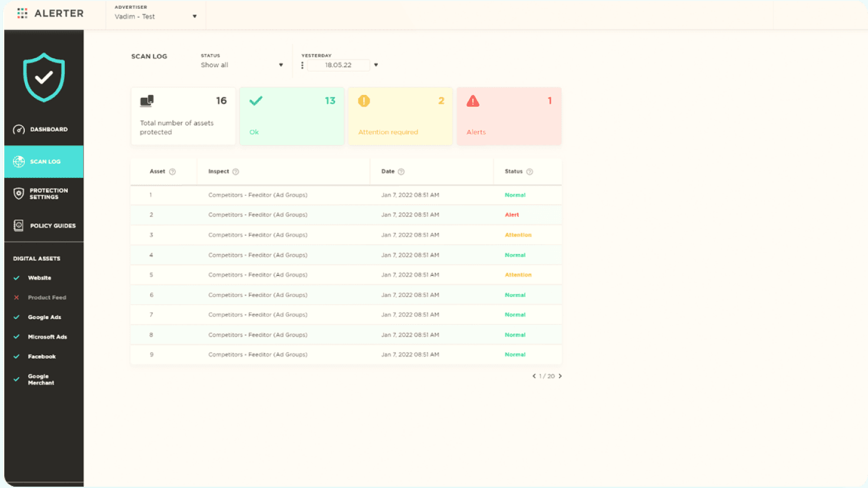This screenshot has width=868, height=488.
Task: Click the DIGITAL ASSETS section heading
Action: coord(37,259)
